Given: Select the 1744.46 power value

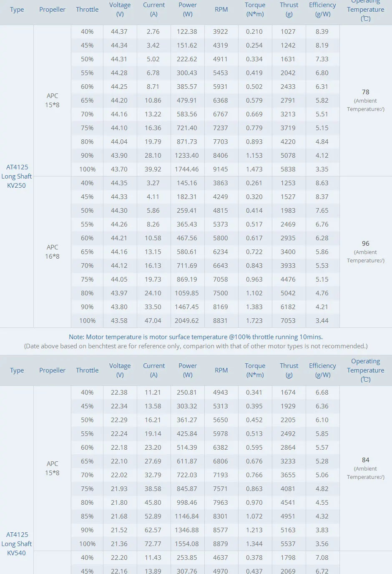Looking at the screenshot, I should pyautogui.click(x=187, y=169).
